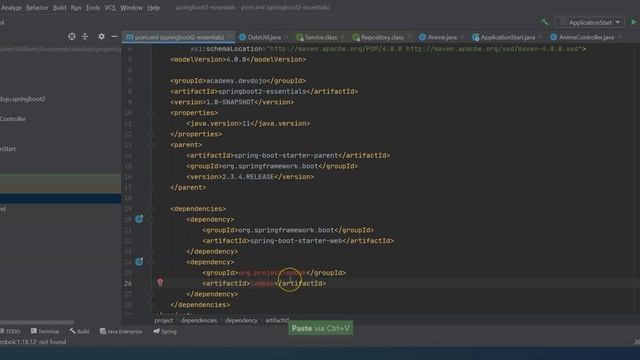Screen dimensions: 640x360
Task: Close the Anime.java tab
Action: click(x=462, y=37)
